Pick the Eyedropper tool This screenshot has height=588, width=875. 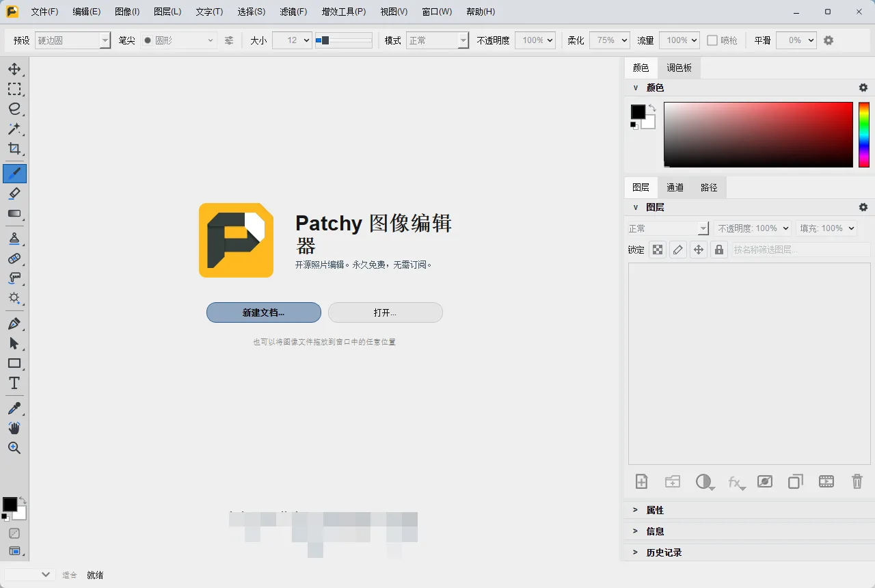14,408
